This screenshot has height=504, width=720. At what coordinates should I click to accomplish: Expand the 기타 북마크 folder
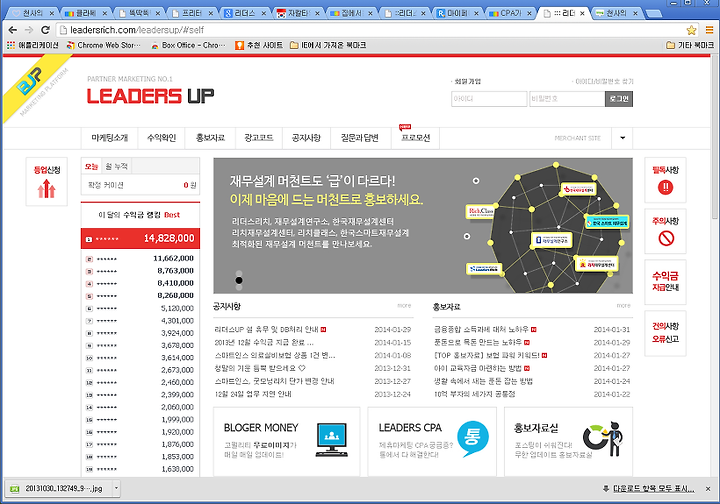pos(690,45)
